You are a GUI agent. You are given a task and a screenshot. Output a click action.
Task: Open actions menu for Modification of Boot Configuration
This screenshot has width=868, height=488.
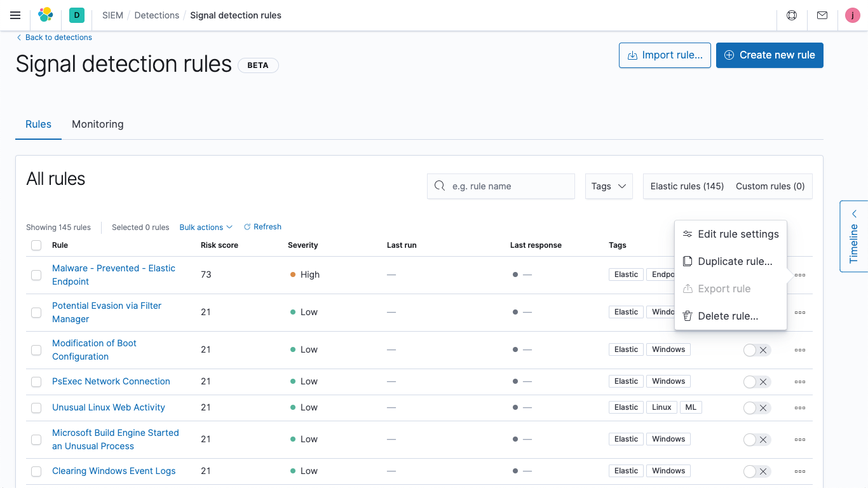point(800,350)
